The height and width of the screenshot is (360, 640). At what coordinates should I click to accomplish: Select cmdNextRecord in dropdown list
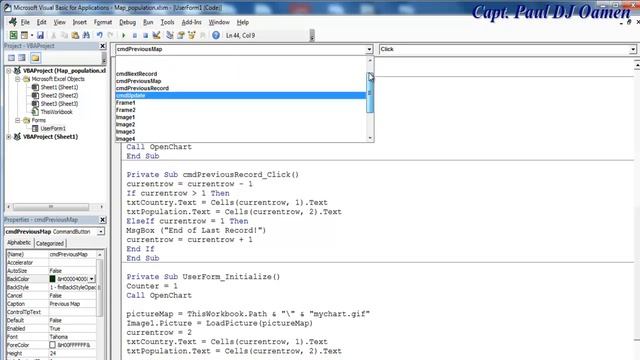tap(241, 74)
